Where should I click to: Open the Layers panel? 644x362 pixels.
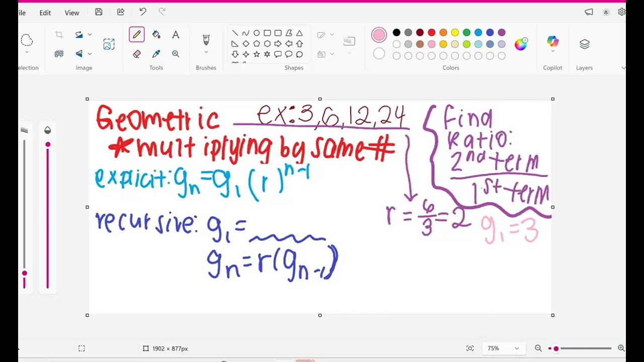click(x=584, y=44)
